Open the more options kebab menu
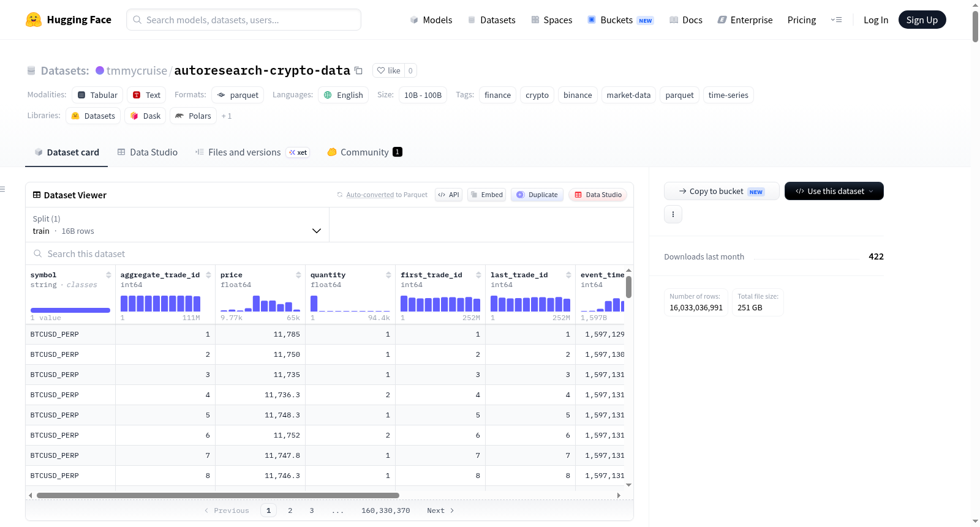The height and width of the screenshot is (527, 980). click(673, 214)
